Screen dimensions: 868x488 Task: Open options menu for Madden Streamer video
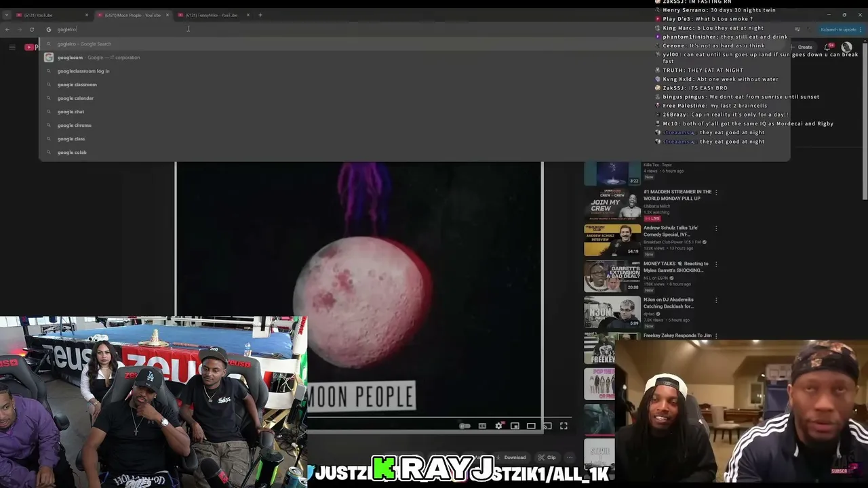pos(716,192)
